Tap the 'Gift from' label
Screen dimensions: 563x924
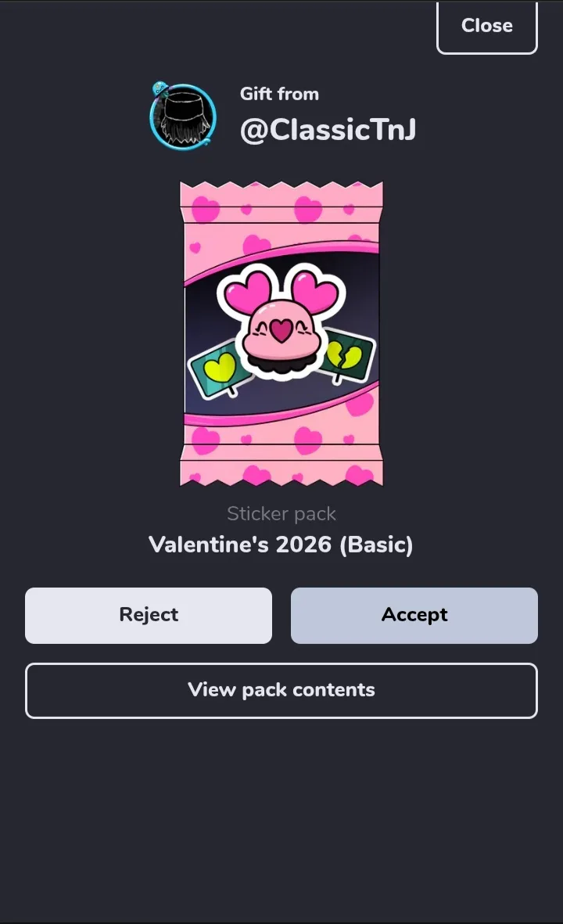279,94
